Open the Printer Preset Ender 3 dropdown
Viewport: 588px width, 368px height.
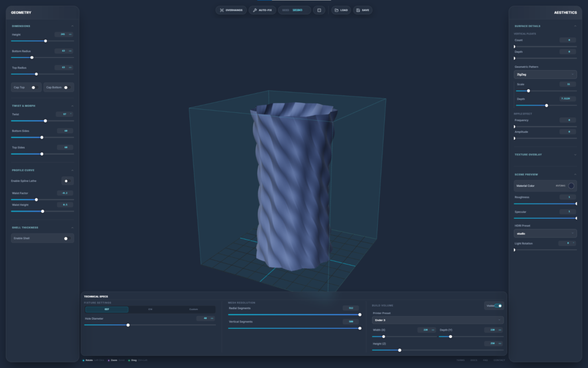[x=438, y=320]
